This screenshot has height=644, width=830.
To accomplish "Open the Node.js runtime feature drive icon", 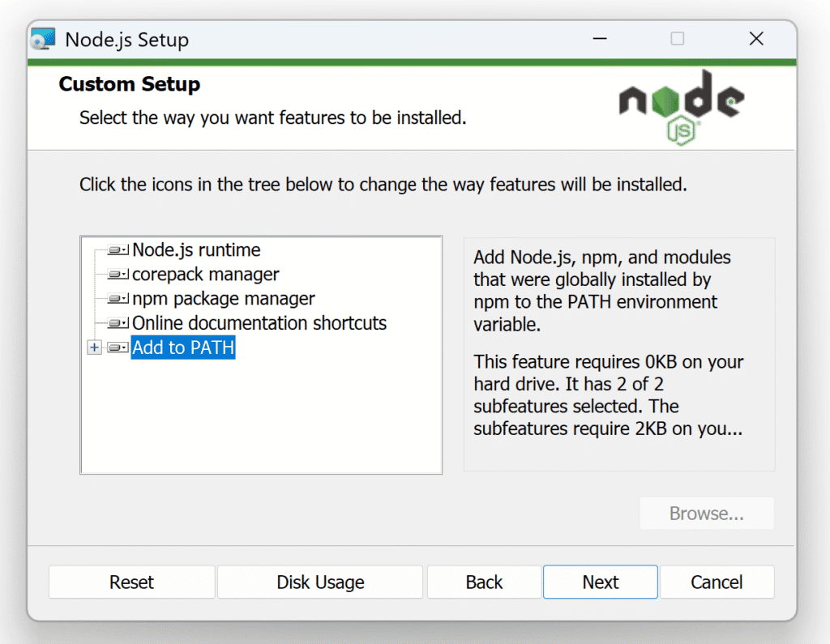I will click(x=118, y=249).
